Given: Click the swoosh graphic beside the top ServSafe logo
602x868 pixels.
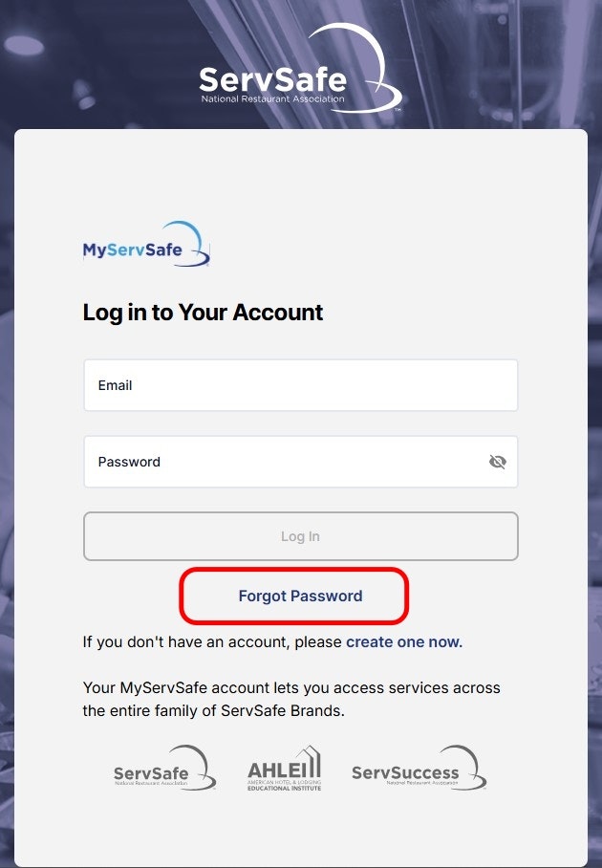Looking at the screenshot, I should 371,67.
